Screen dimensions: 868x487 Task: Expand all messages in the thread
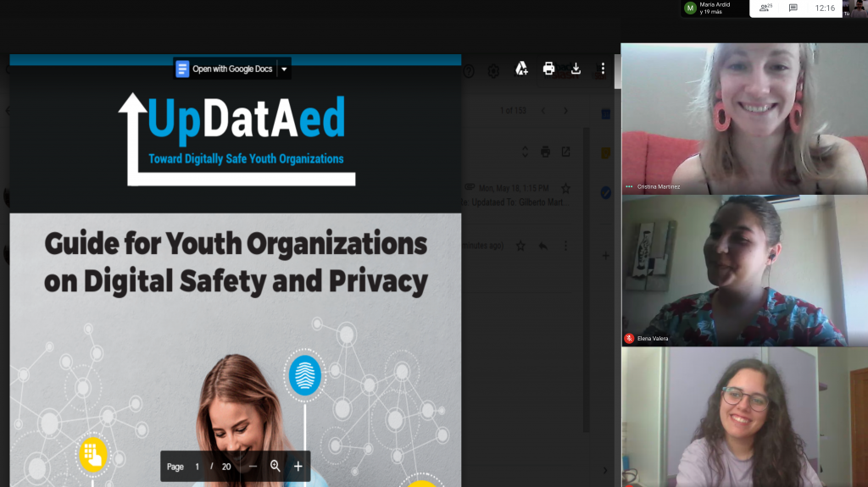525,152
